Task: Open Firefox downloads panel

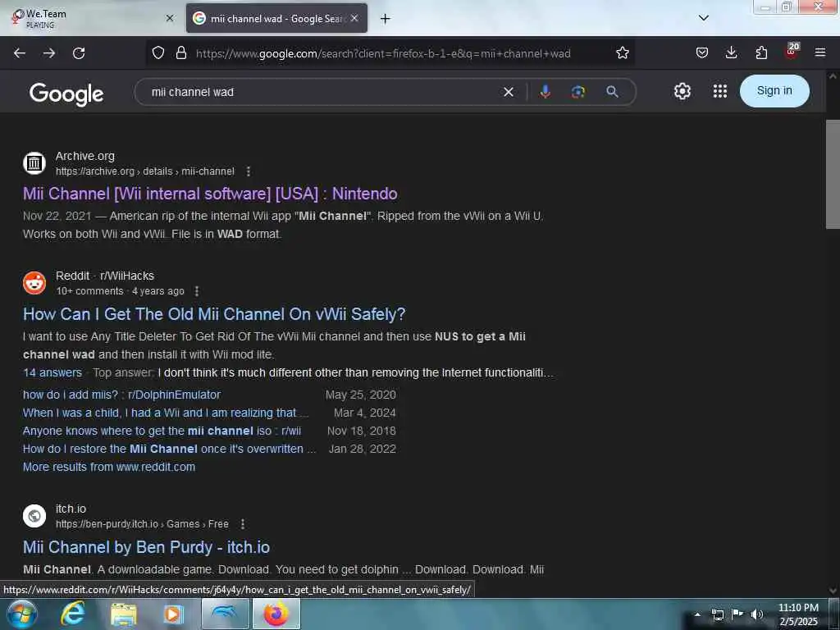Action: pyautogui.click(x=731, y=52)
